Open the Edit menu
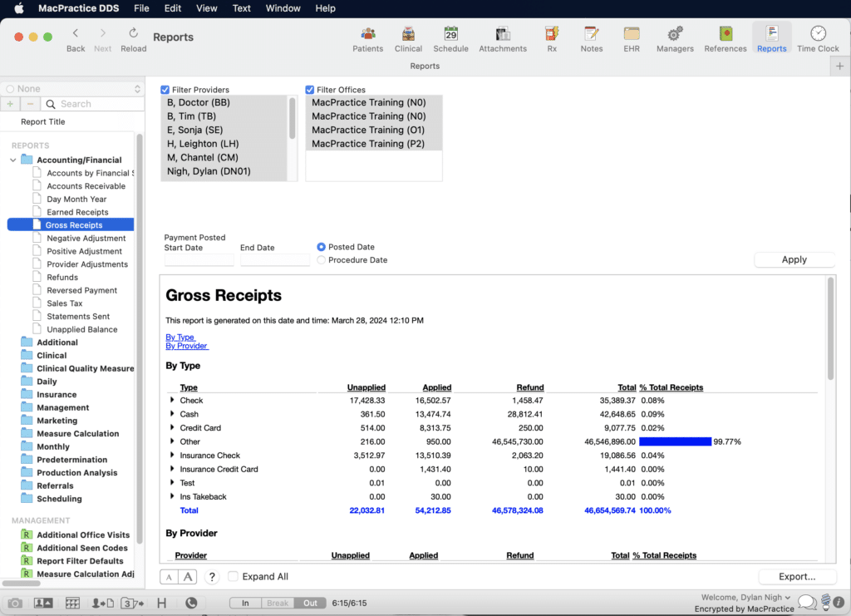851x616 pixels. click(173, 8)
